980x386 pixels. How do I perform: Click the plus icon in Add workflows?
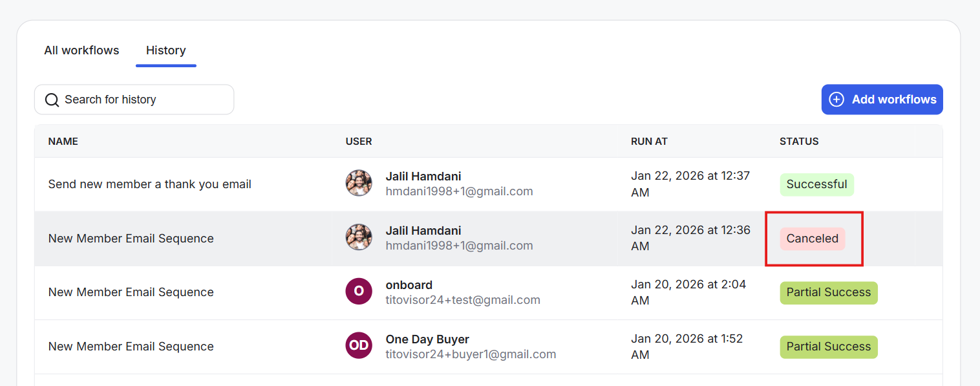tap(836, 100)
